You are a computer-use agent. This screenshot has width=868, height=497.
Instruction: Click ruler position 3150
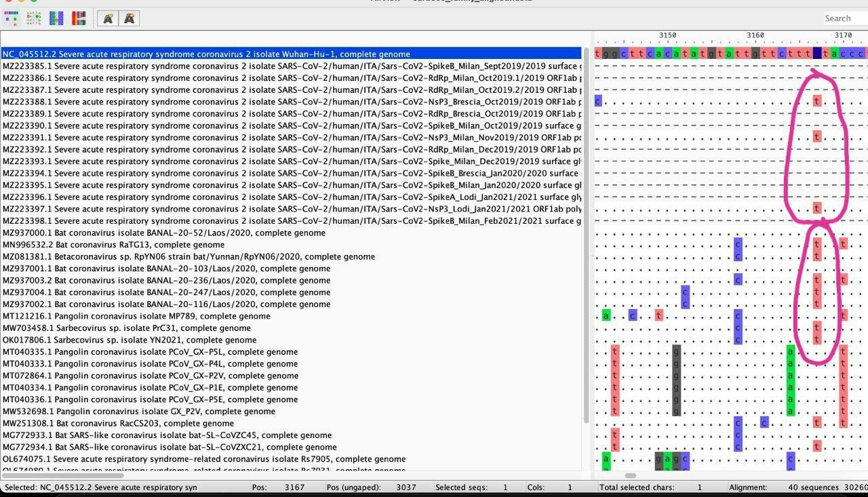point(667,35)
